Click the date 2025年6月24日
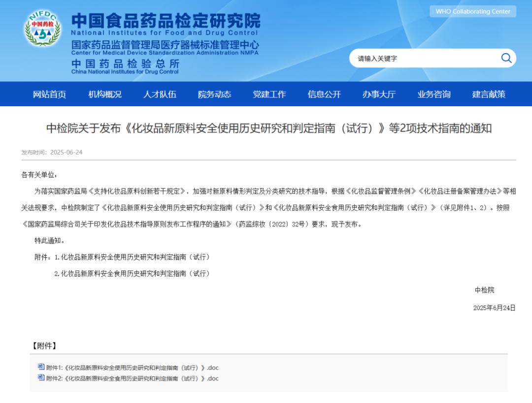This screenshot has height=403, width=532. pos(495,308)
